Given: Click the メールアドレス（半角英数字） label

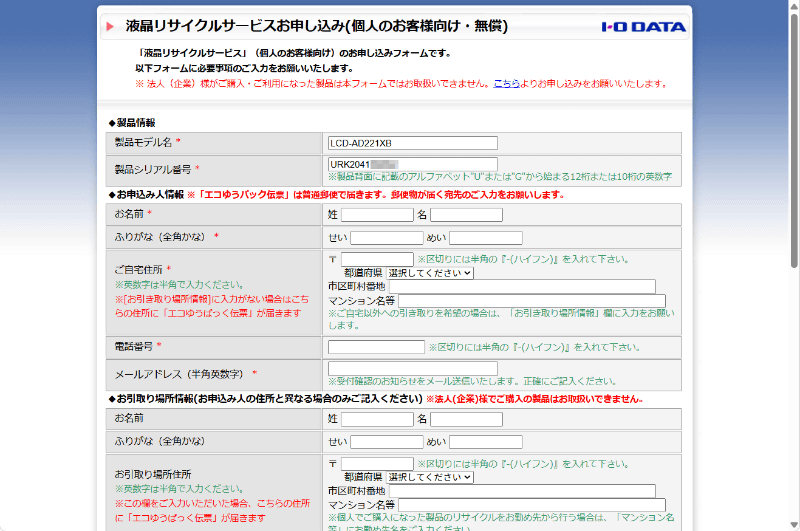Looking at the screenshot, I should click(x=182, y=374).
